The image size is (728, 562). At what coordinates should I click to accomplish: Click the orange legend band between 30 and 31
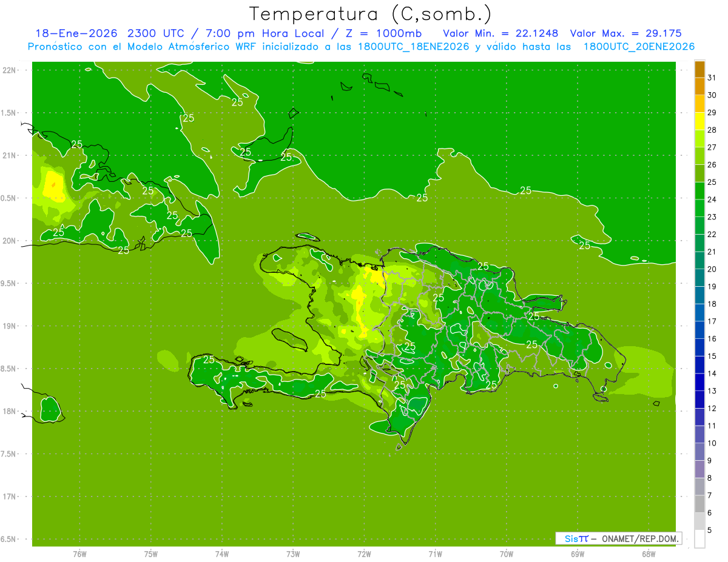pos(699,87)
